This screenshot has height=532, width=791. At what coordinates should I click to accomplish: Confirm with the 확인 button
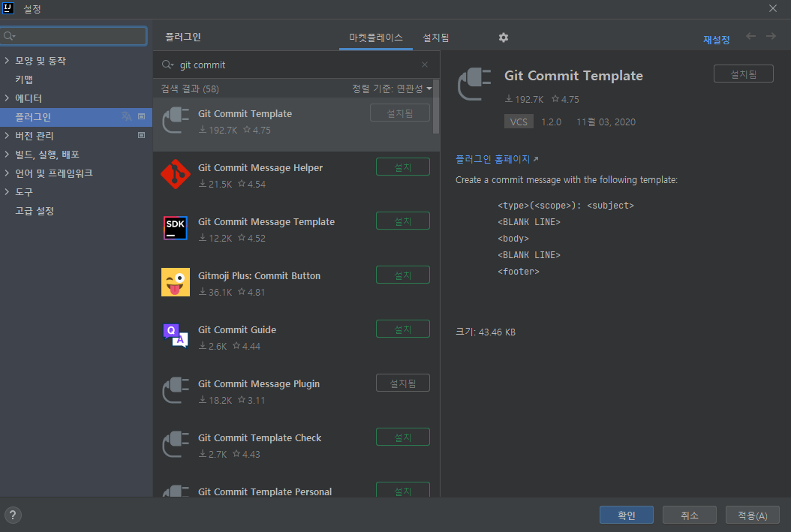coord(626,515)
